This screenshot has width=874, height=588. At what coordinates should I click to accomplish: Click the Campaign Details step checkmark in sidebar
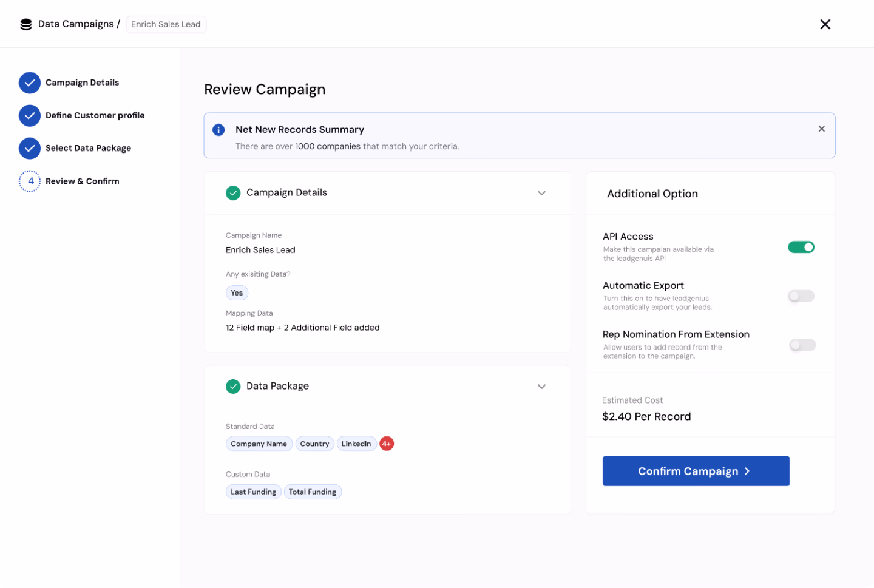pyautogui.click(x=29, y=83)
